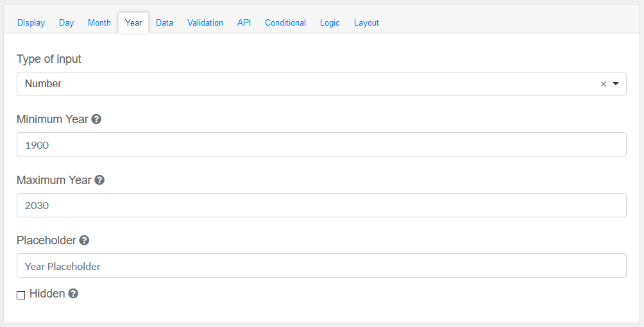
Task: Open the Number type selection box
Action: coord(308,84)
